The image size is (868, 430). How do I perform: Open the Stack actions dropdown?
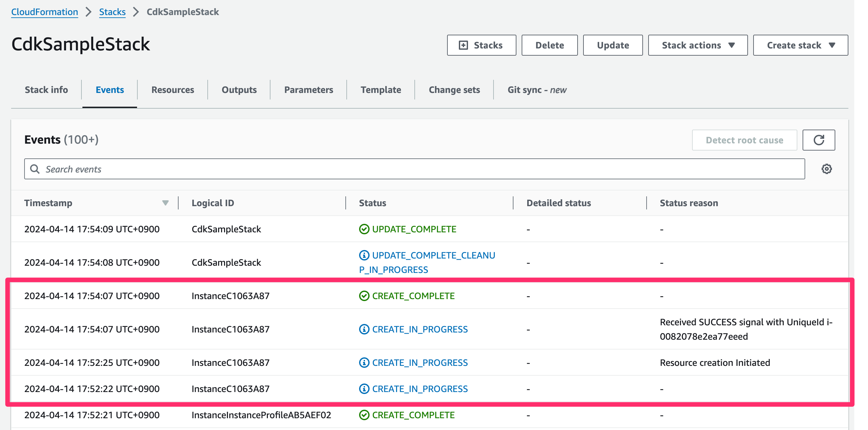[x=698, y=45]
